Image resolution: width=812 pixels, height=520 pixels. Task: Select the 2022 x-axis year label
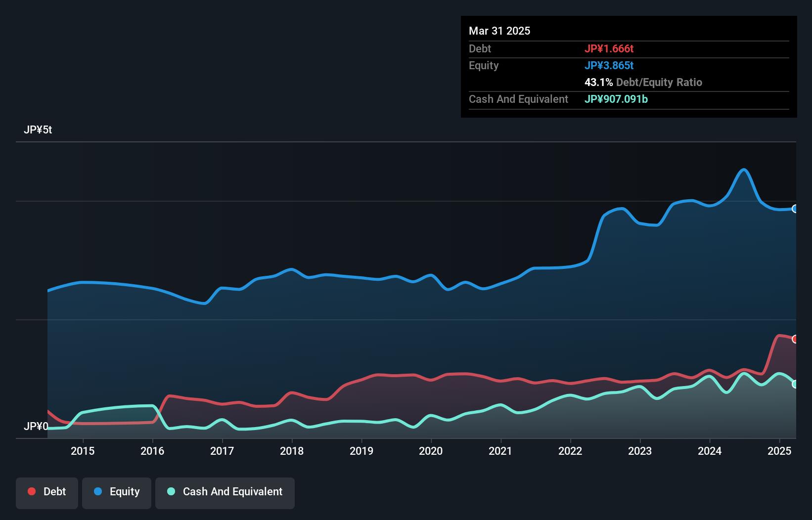[570, 451]
